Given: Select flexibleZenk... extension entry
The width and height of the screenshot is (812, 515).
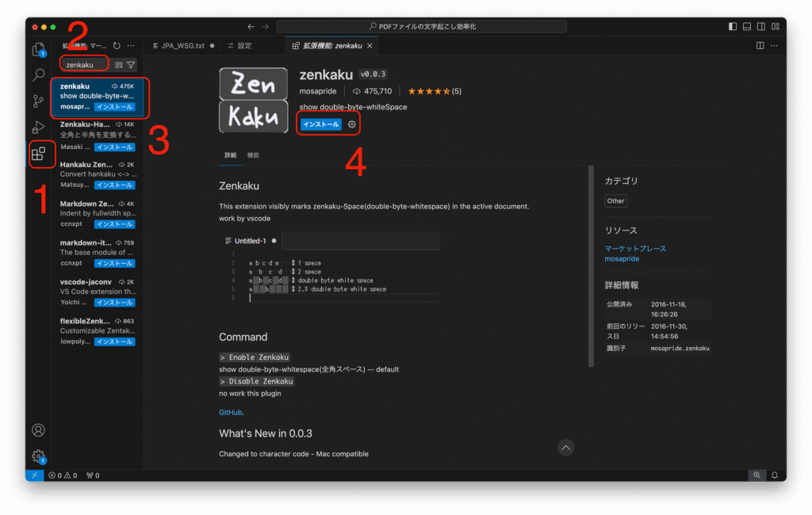Looking at the screenshot, I should [x=98, y=332].
